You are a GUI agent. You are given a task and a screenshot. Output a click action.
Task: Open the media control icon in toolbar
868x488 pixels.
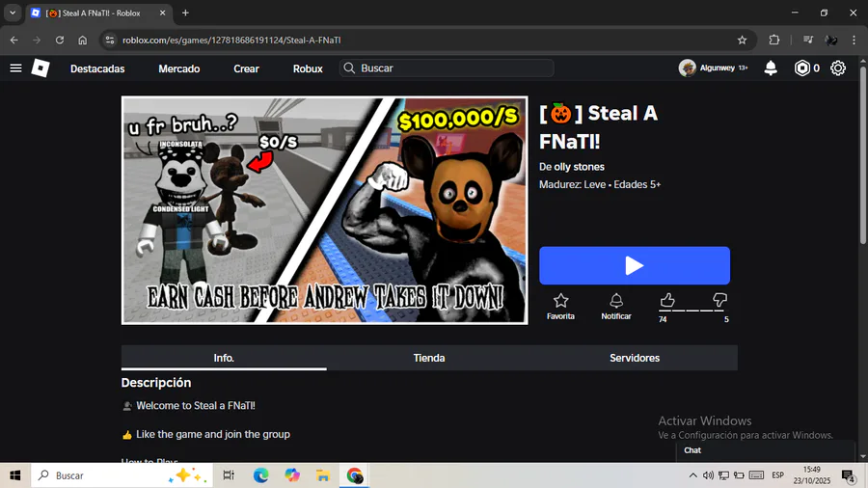click(808, 40)
